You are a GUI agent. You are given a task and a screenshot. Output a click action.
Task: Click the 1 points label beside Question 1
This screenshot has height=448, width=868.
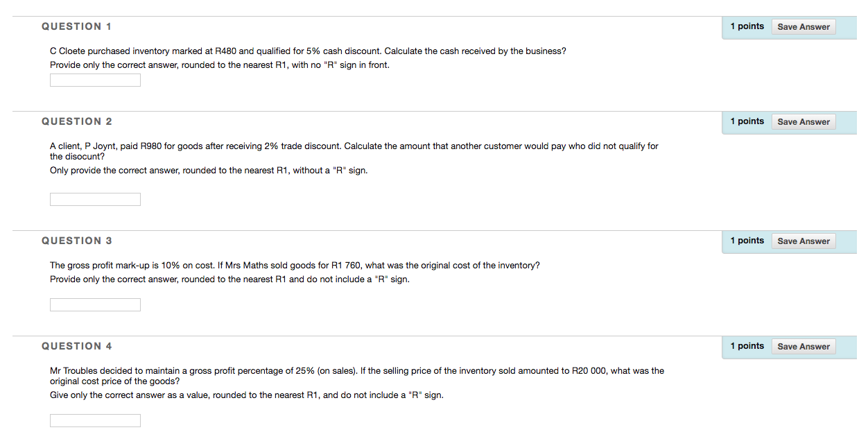tap(747, 26)
